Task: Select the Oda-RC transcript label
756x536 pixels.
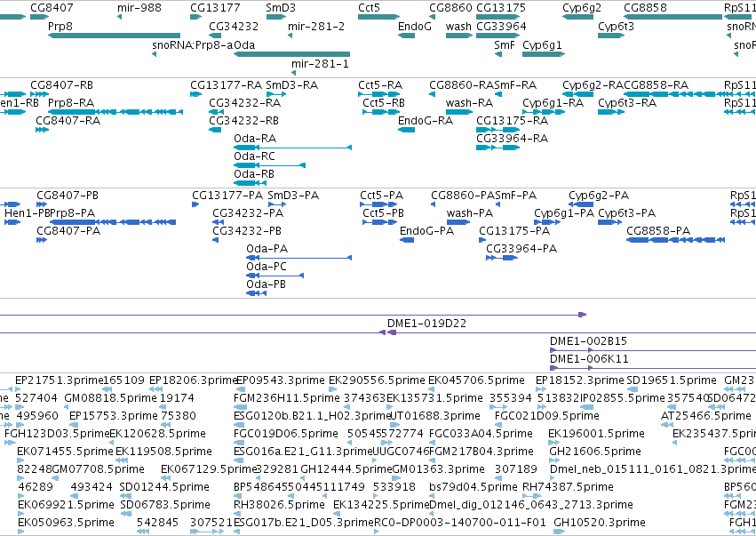Action: pos(255,156)
